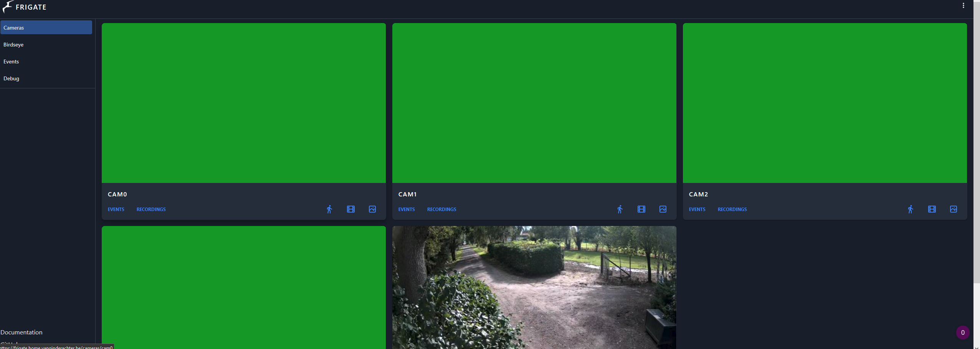Image resolution: width=980 pixels, height=349 pixels.
Task: Open the three-dot menu in header
Action: 963,5
